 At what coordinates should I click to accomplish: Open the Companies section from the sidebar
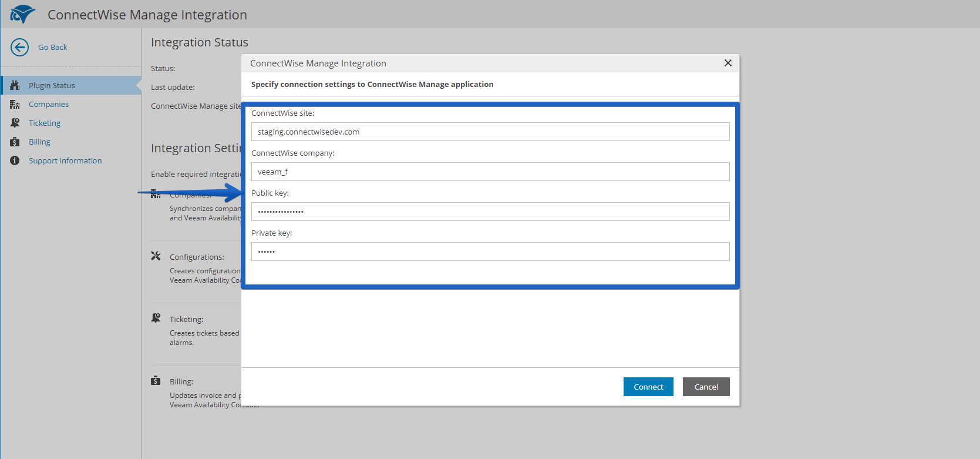click(49, 104)
